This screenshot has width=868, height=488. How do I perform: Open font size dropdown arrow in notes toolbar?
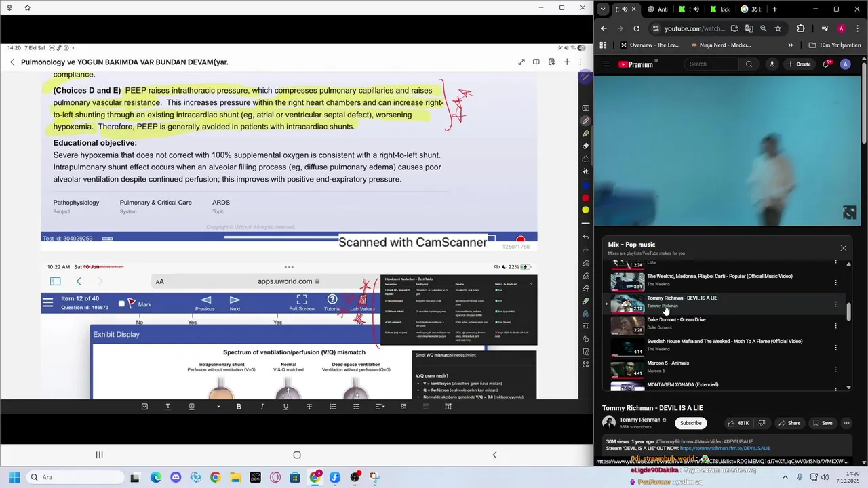pyautogui.click(x=218, y=407)
